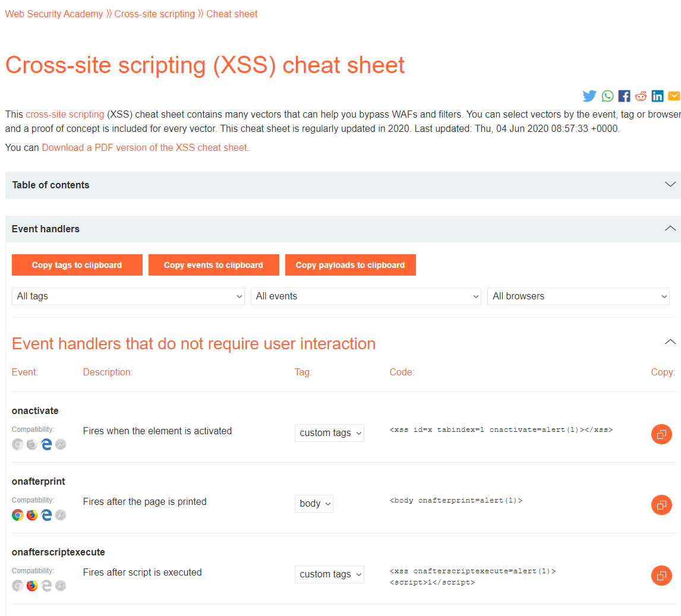Image resolution: width=681 pixels, height=616 pixels.
Task: Download the PDF version of cheat sheet
Action: pos(144,147)
